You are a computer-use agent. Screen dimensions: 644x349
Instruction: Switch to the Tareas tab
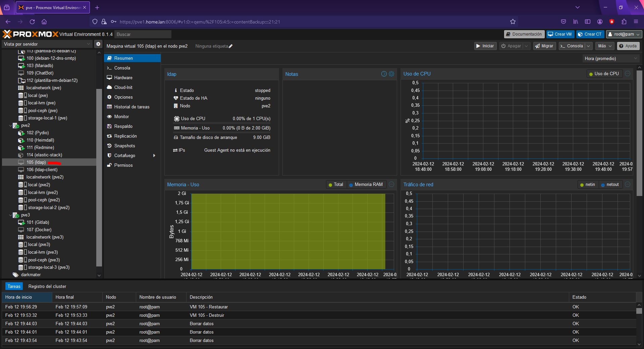[14, 286]
